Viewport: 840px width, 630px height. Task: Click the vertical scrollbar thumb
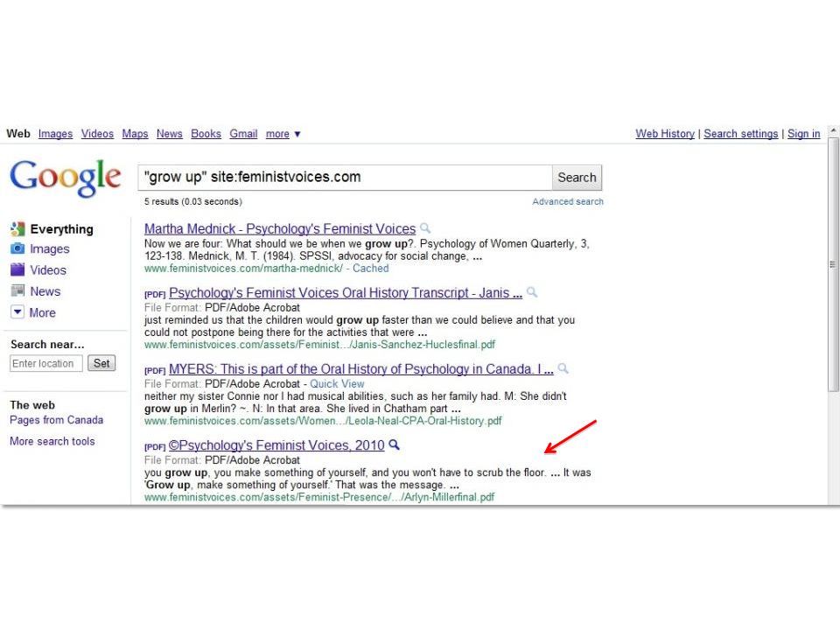pos(833,264)
